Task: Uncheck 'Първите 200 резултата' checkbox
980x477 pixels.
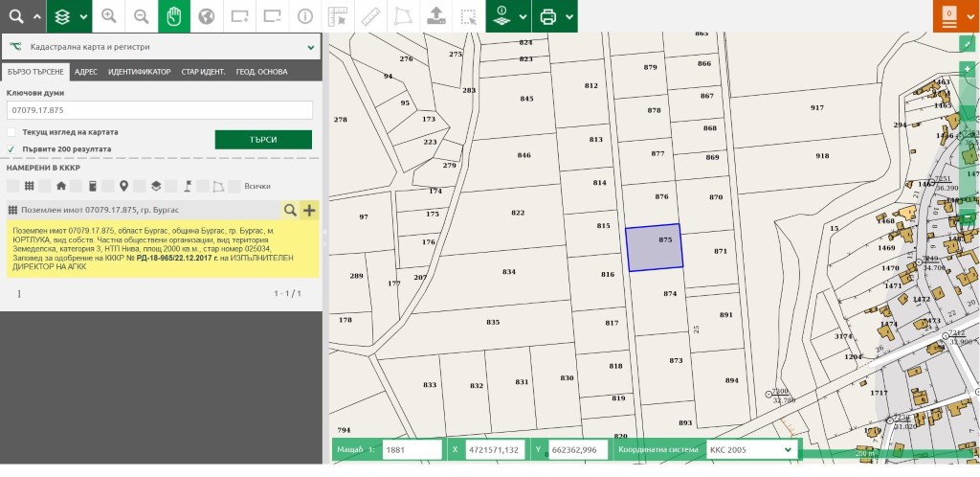Action: pyautogui.click(x=11, y=149)
